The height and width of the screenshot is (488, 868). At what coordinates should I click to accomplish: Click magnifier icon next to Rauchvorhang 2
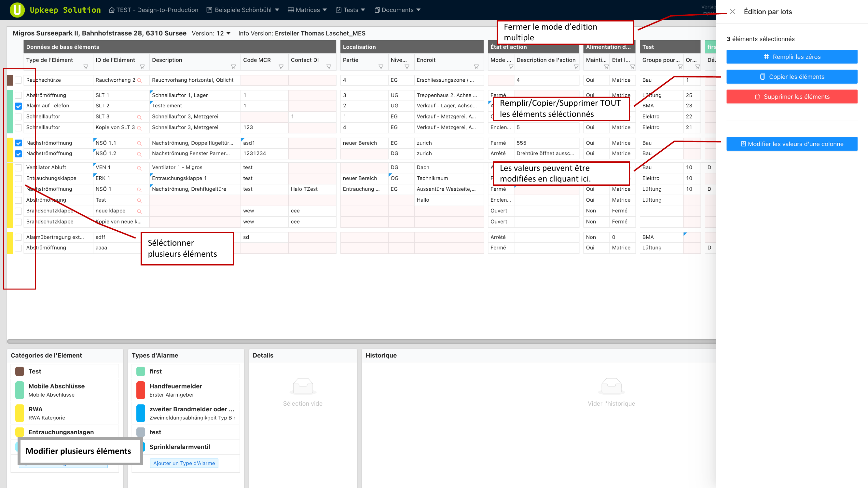(x=139, y=80)
